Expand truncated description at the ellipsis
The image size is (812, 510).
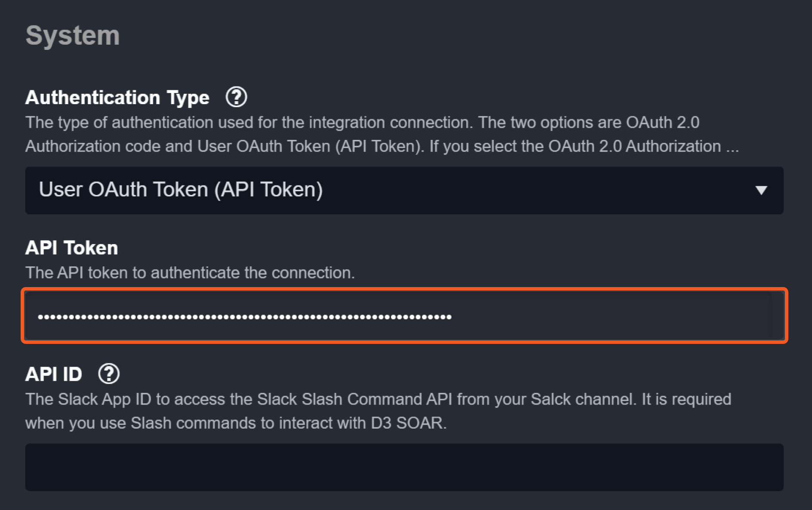(732, 147)
